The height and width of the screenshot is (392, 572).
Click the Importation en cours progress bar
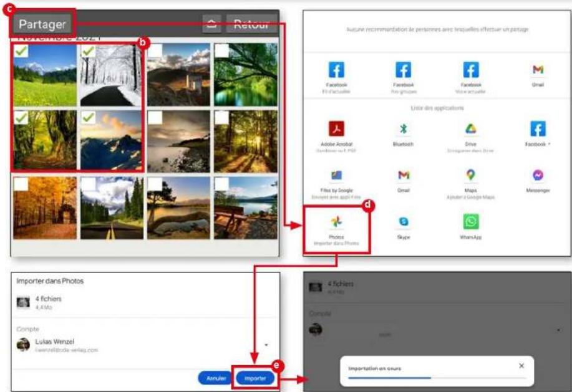tap(437, 378)
